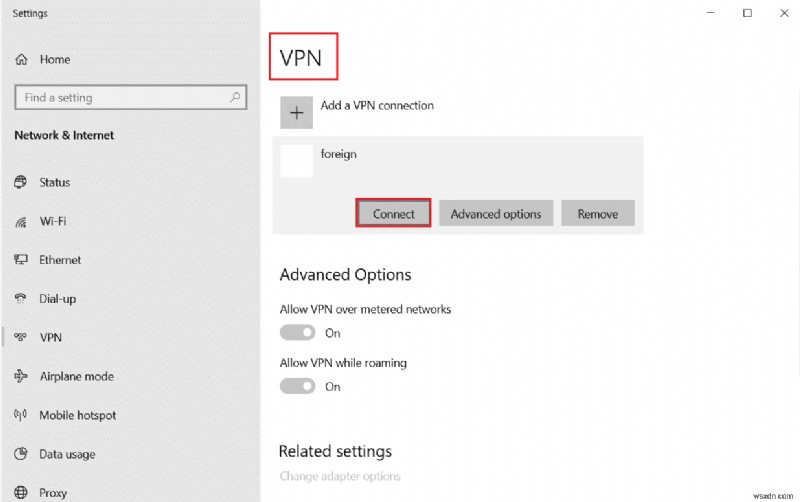Click the plus icon to add VPN

[296, 113]
